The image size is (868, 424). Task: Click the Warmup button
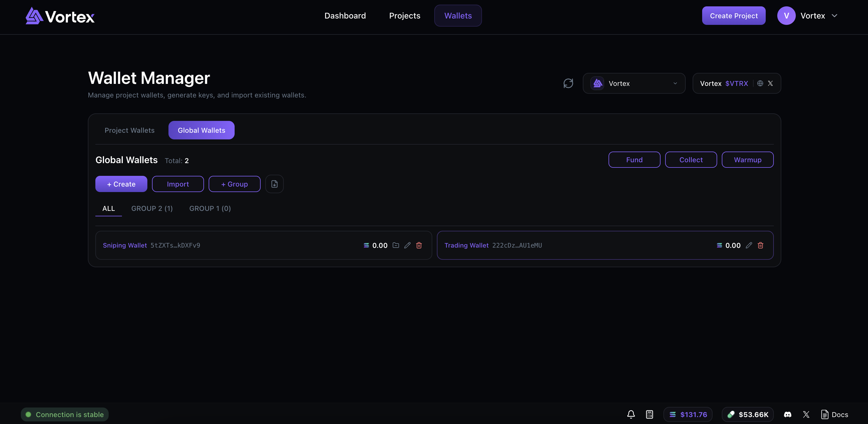point(748,160)
